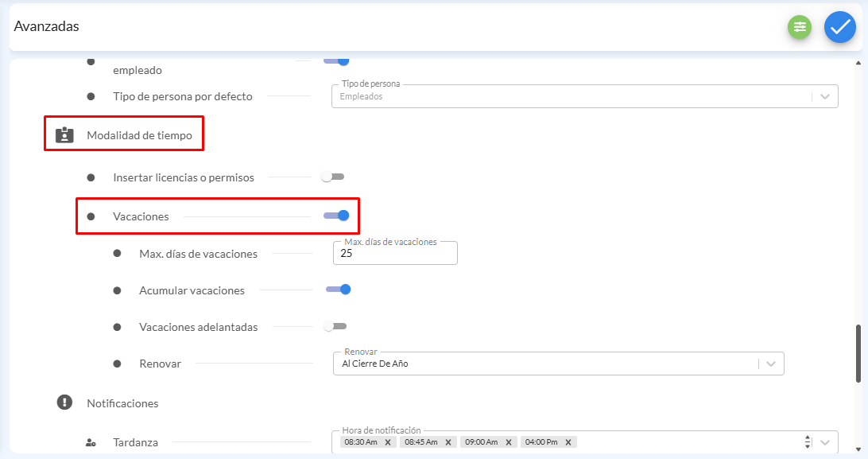Click the Avanzadas header title

click(x=46, y=26)
